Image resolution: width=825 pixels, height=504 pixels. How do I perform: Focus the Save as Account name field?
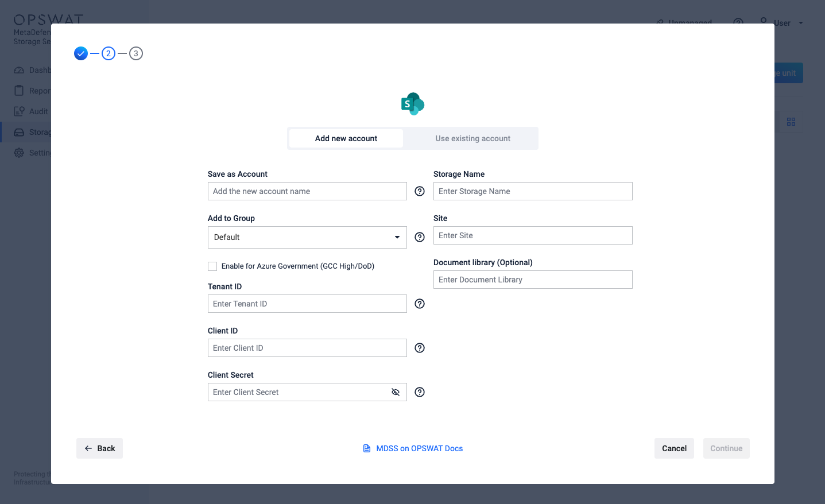point(307,191)
